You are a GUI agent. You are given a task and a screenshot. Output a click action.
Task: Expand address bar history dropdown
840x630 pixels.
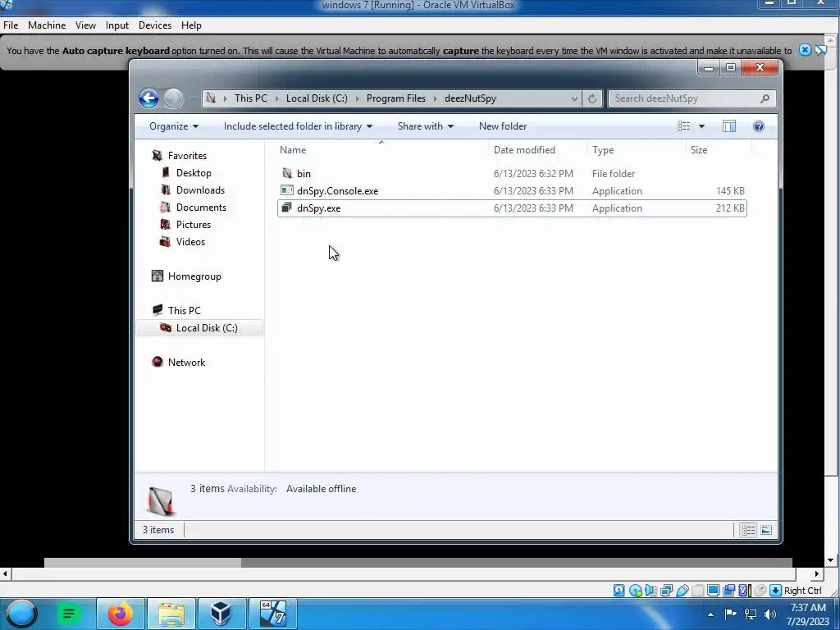(x=573, y=98)
